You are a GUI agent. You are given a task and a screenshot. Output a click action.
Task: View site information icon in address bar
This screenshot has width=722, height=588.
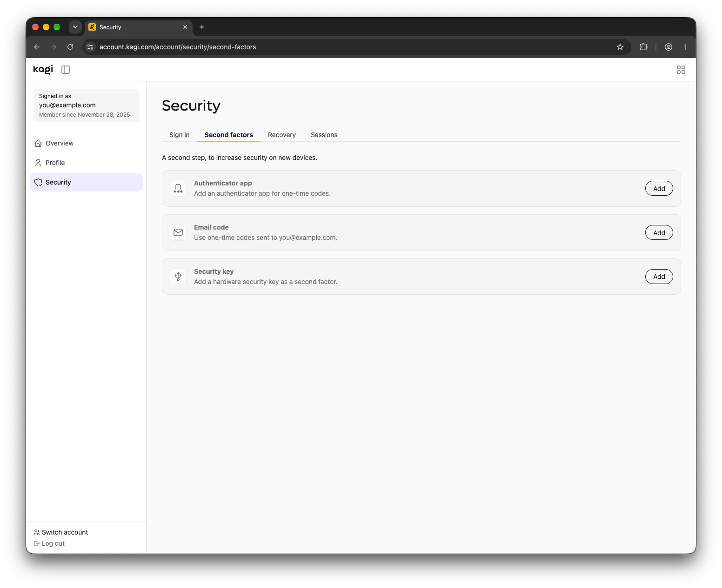pyautogui.click(x=91, y=47)
